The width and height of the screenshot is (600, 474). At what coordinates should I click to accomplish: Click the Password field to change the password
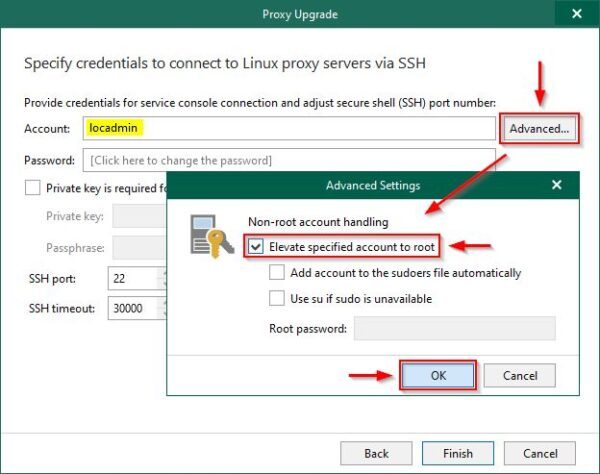coord(289,160)
